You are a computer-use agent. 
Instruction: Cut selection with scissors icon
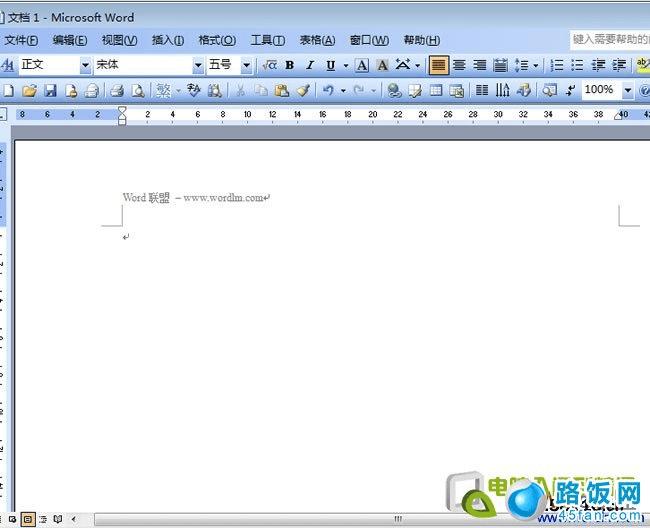click(240, 90)
